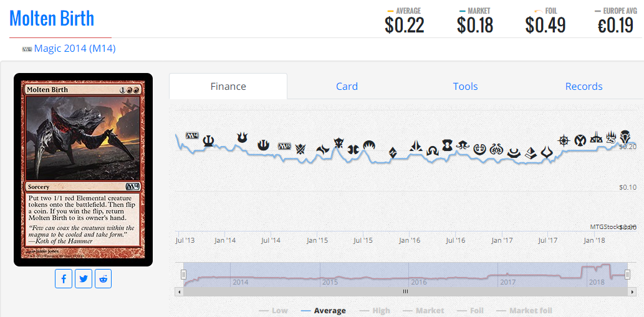This screenshot has width=644, height=317.
Task: Toggle the Low series in chart legend
Action: (274, 311)
